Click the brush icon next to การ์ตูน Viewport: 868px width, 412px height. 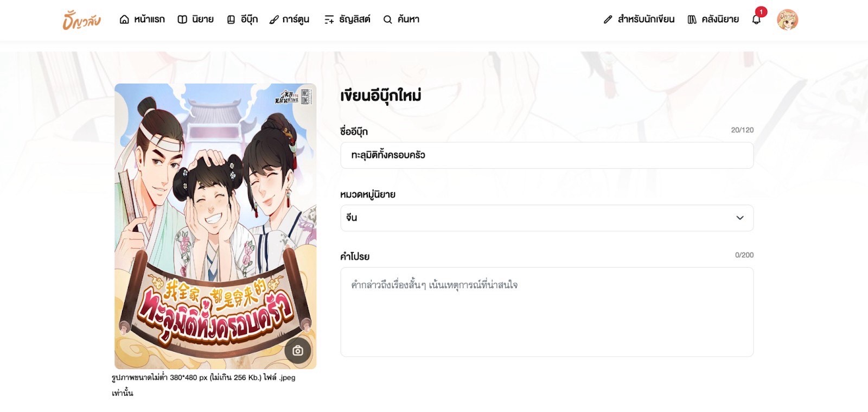274,20
